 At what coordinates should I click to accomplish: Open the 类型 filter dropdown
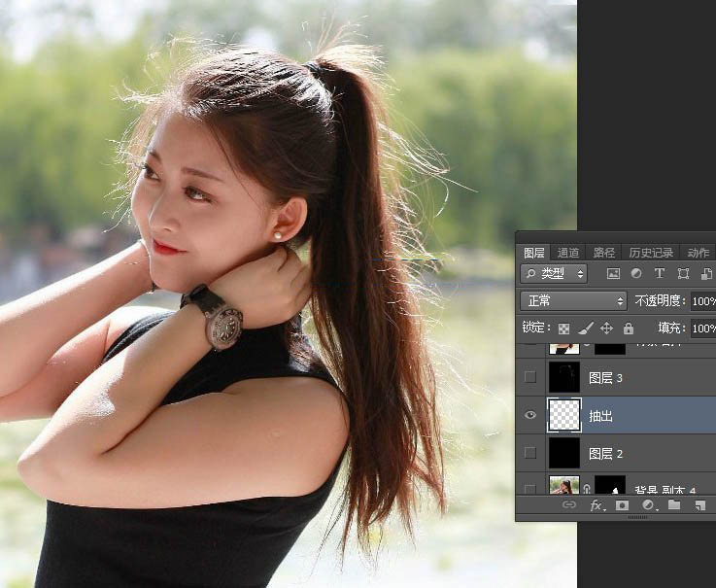pyautogui.click(x=554, y=274)
